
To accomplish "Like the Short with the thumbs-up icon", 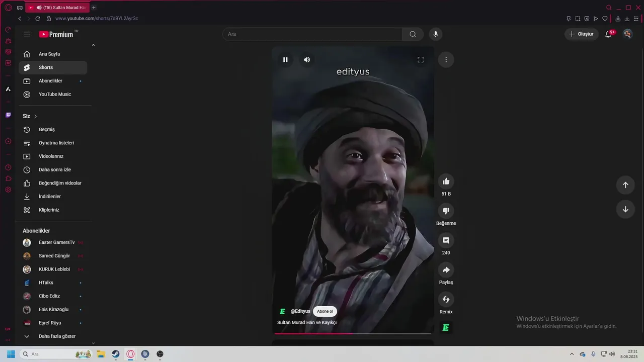I will pyautogui.click(x=446, y=182).
